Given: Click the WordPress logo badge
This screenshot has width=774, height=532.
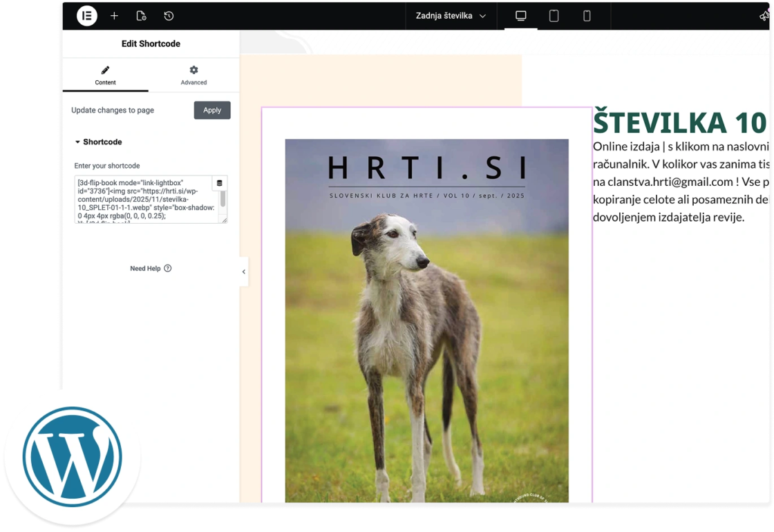Looking at the screenshot, I should 72,457.
